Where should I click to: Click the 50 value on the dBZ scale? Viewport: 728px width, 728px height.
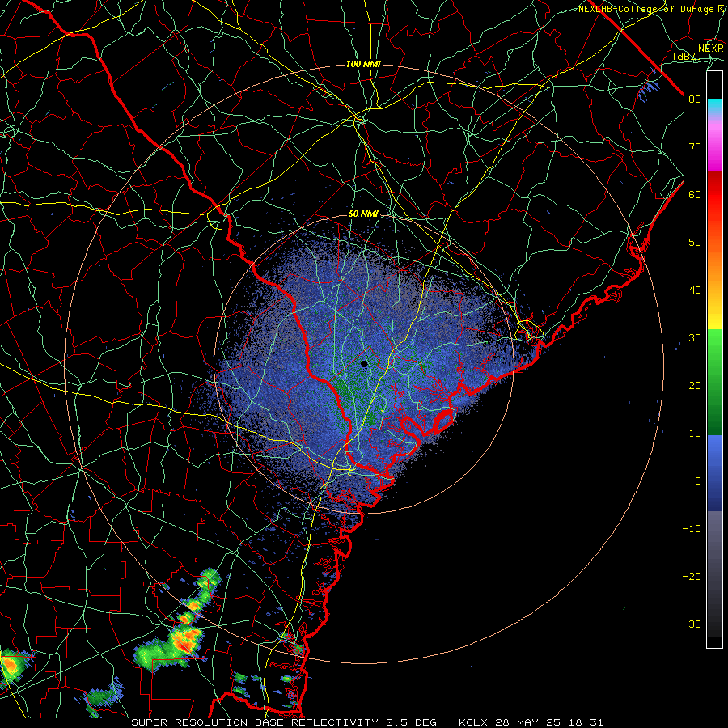tap(695, 243)
